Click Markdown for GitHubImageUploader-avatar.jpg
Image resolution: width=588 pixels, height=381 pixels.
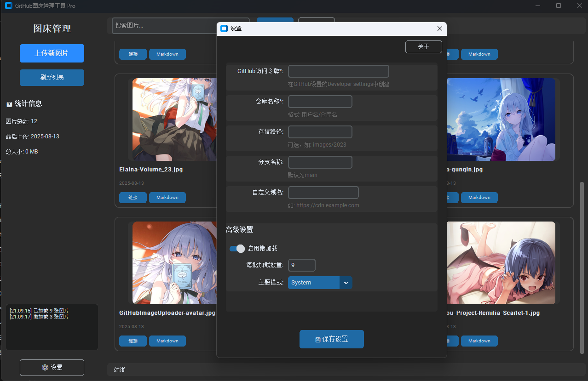[167, 341]
